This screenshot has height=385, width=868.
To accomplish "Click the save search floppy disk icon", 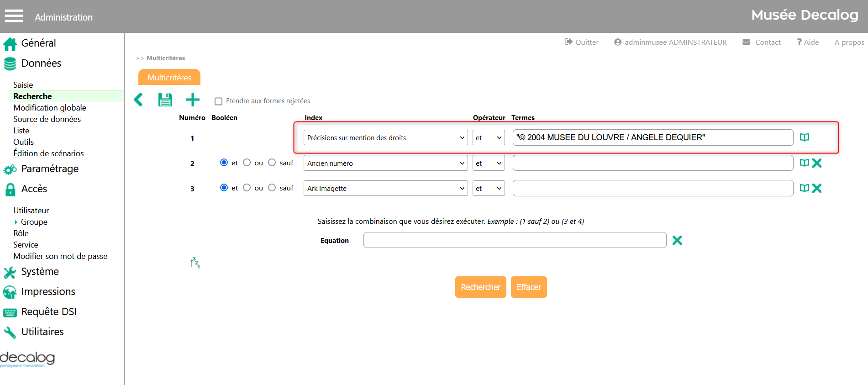I will [x=165, y=100].
